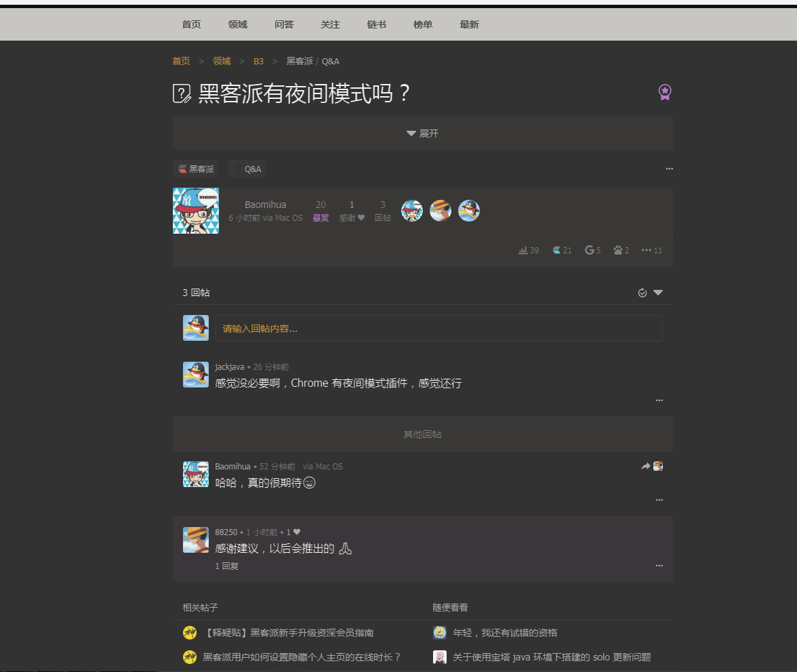Image resolution: width=797 pixels, height=672 pixels.
Task: Open the 榜单 navigation menu item
Action: tap(422, 24)
